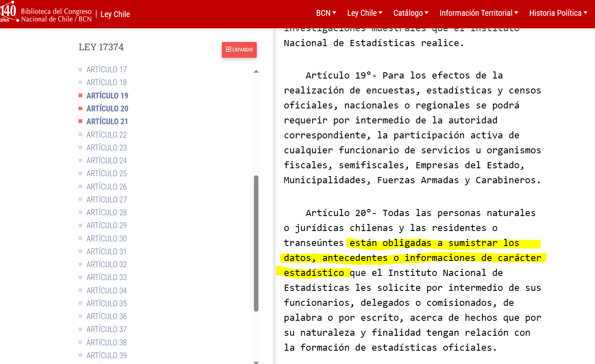The height and width of the screenshot is (364, 595).
Task: Click ARTÍCULO 33 in sidebar
Action: click(106, 277)
